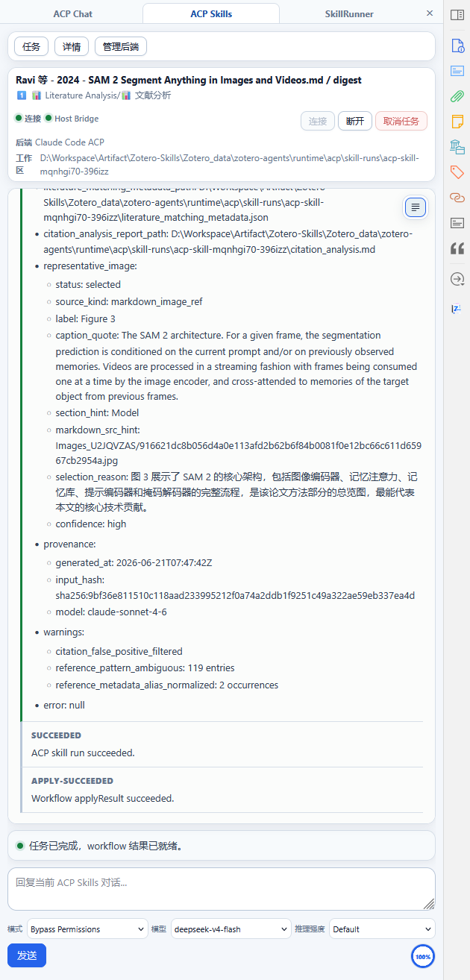Switch to the ACP Chat tab
Viewport: 470px width, 980px height.
click(x=73, y=14)
